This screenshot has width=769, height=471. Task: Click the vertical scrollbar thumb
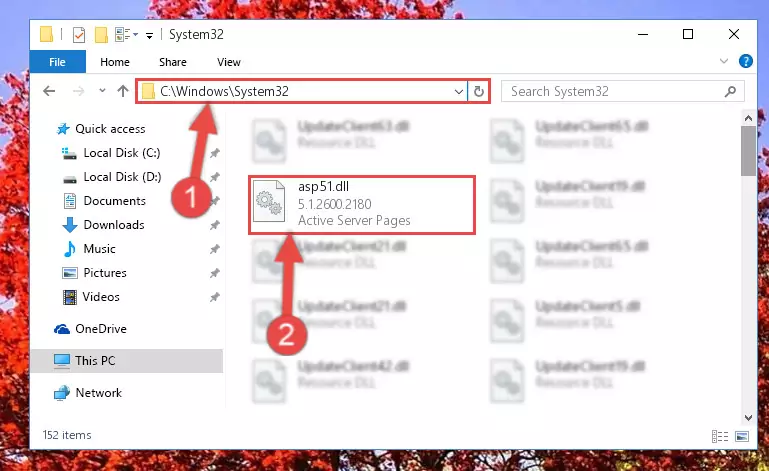pyautogui.click(x=748, y=151)
